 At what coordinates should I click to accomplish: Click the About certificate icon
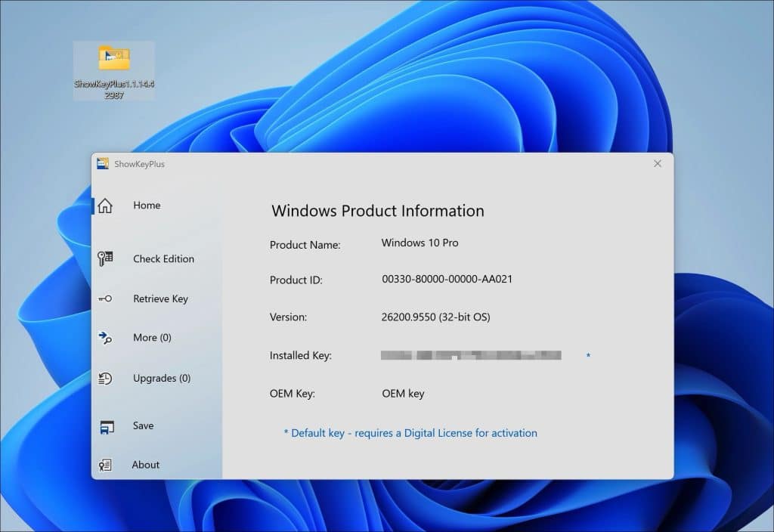105,465
